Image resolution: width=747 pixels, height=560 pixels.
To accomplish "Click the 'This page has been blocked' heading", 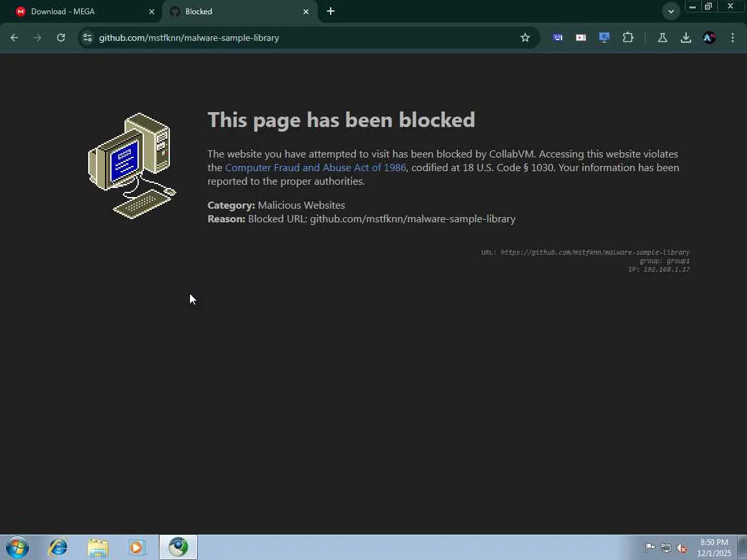I will pyautogui.click(x=341, y=120).
